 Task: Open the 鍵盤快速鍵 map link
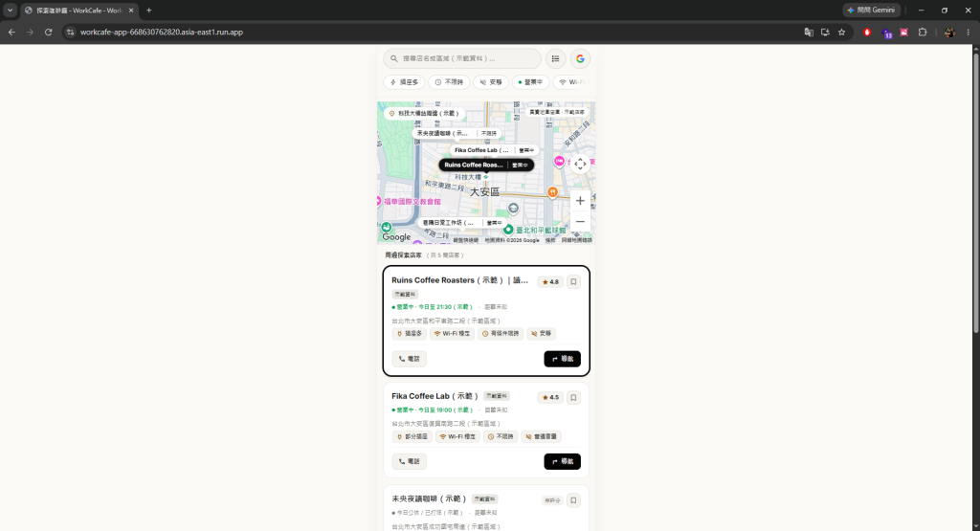click(x=466, y=240)
